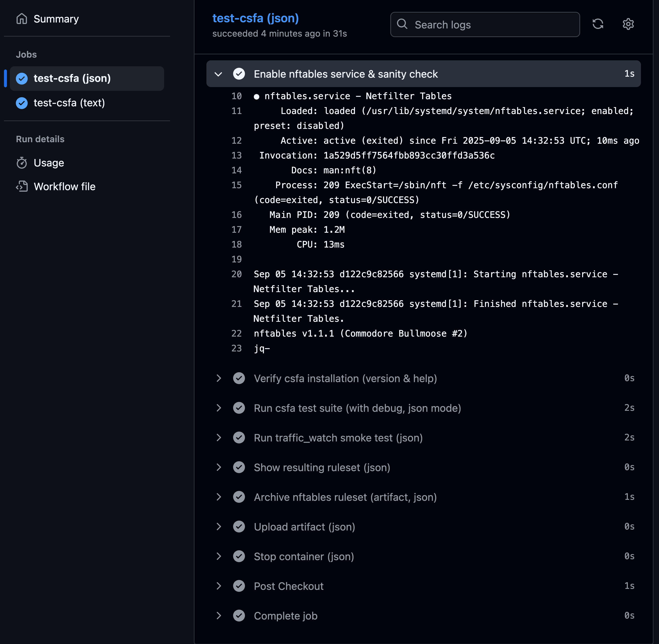This screenshot has width=659, height=644.
Task: Click check icon on Archive nftables ruleset
Action: [x=239, y=497]
